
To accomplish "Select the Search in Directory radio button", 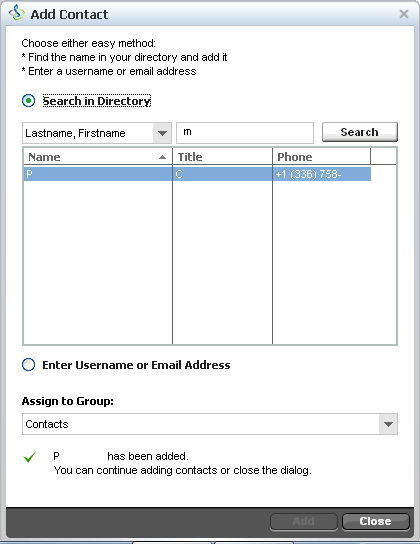I will [28, 101].
